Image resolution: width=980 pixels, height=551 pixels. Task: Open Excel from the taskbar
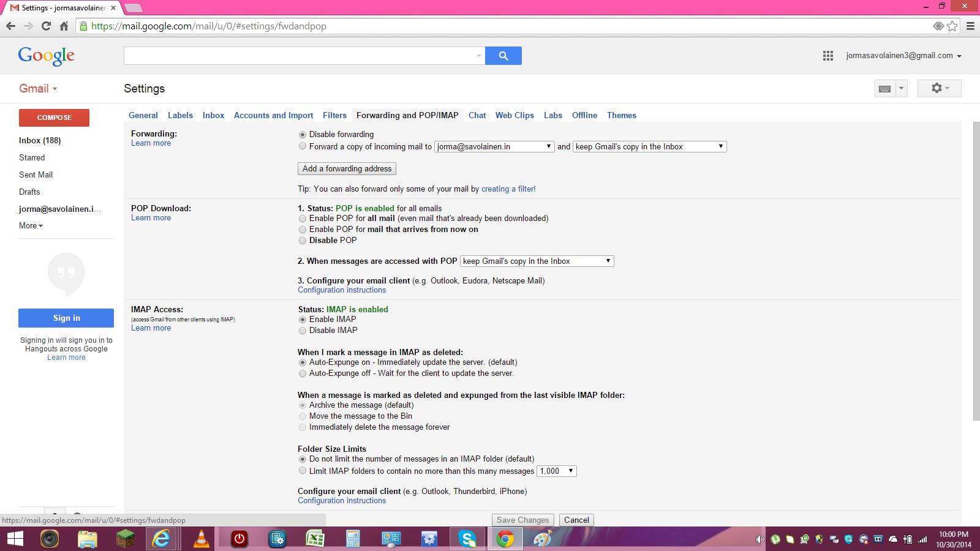[x=315, y=539]
